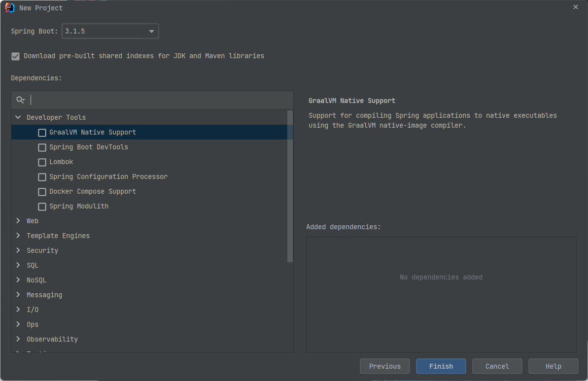The width and height of the screenshot is (588, 381).
Task: Click the IntelliJ IDEA logo icon
Action: point(10,8)
